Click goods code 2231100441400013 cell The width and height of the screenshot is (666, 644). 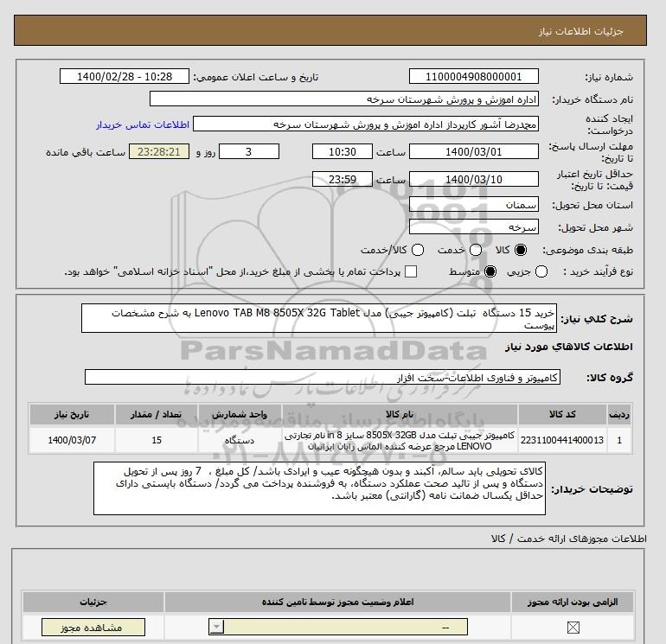562,440
